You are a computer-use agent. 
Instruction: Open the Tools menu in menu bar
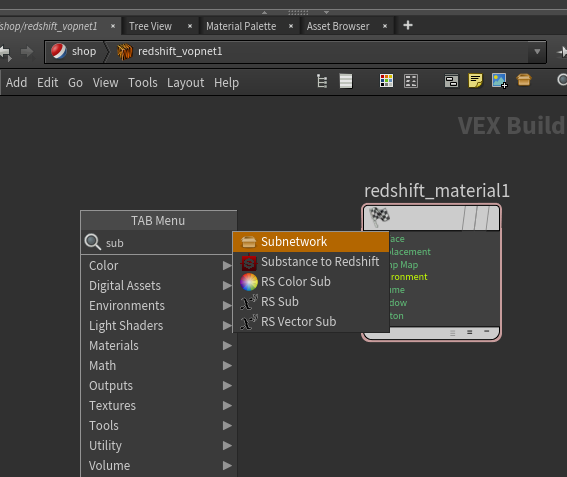click(142, 82)
